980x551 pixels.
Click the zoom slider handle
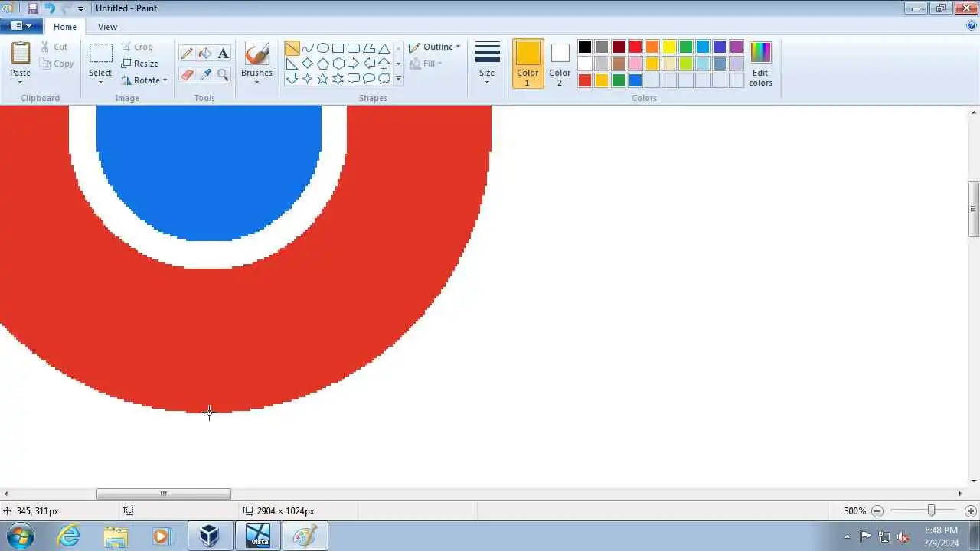pyautogui.click(x=931, y=510)
